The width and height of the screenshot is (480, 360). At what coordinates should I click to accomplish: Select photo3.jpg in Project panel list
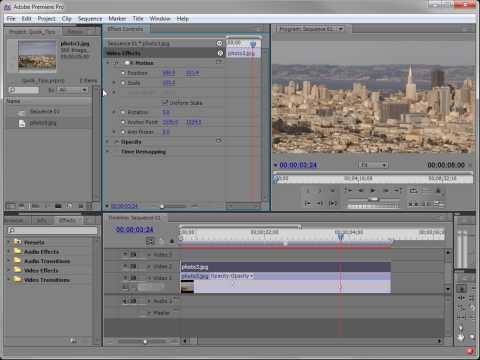[43, 123]
